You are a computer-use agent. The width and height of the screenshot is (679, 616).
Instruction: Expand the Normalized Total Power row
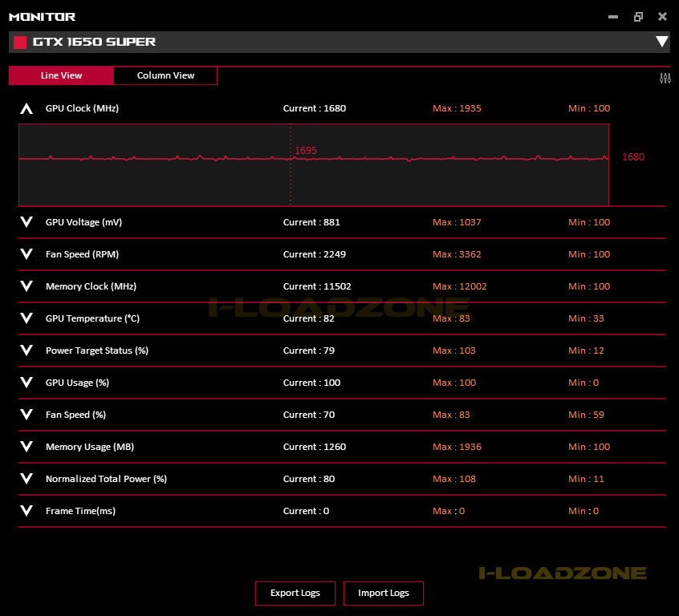click(x=26, y=478)
